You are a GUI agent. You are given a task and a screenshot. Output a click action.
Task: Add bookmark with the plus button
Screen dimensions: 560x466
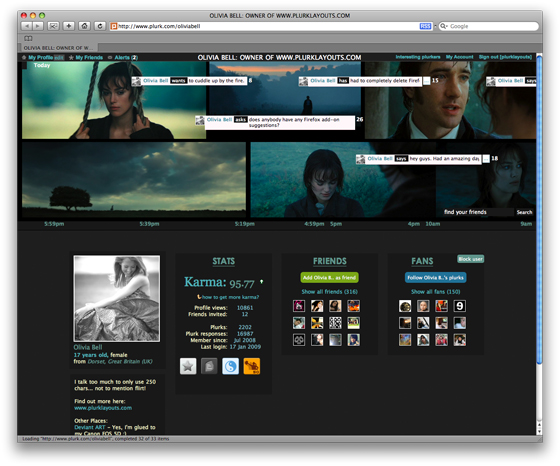click(69, 26)
